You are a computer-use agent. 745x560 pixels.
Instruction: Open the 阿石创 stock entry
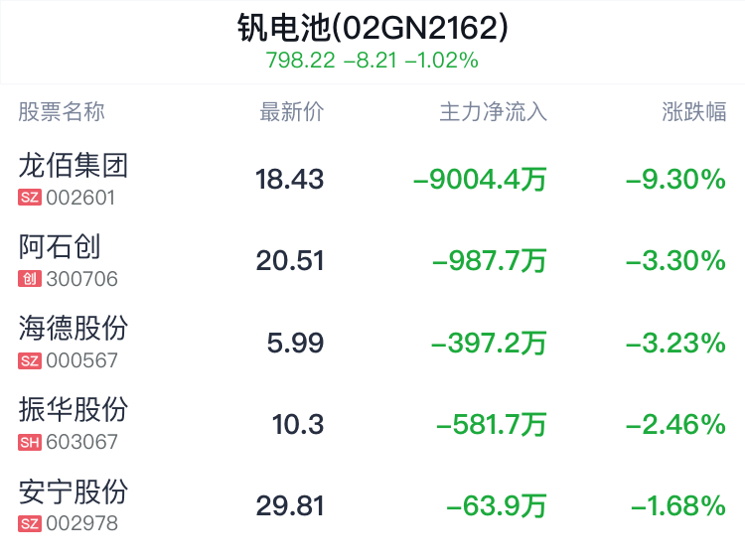point(60,245)
